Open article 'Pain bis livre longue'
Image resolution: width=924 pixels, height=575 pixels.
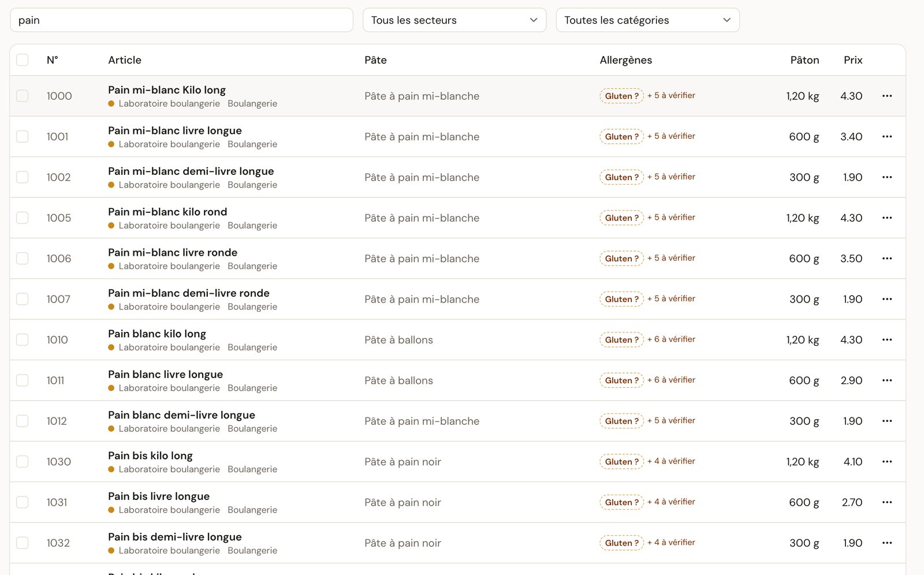[x=159, y=496]
